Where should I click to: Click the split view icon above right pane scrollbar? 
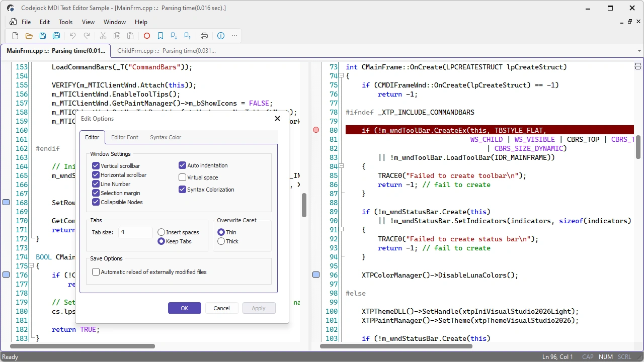[x=638, y=66]
